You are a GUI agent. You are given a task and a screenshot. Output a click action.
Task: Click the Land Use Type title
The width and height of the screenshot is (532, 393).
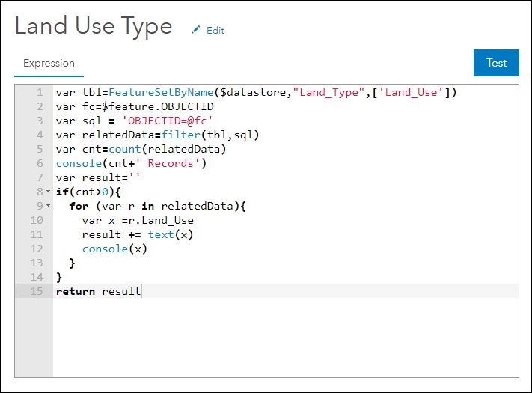94,26
